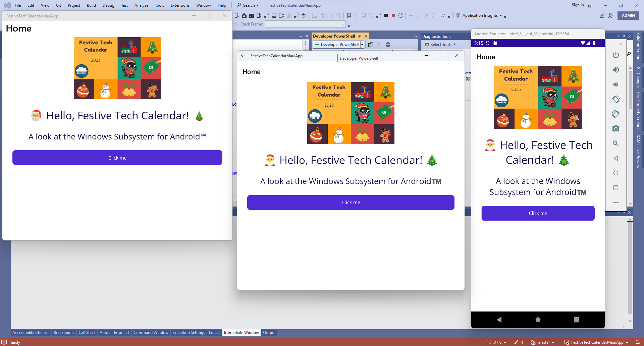Switch to the Output tab
This screenshot has height=346, width=644.
point(269,333)
